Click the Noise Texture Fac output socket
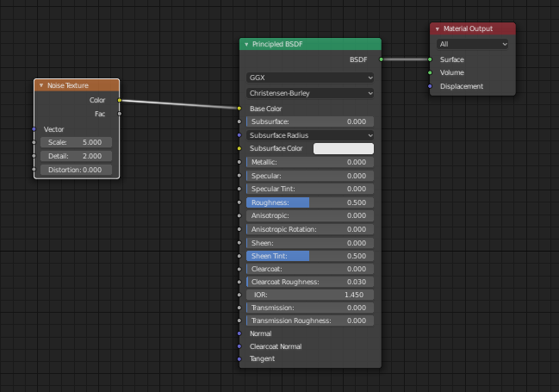Viewport: 559px width, 392px height. coord(120,114)
